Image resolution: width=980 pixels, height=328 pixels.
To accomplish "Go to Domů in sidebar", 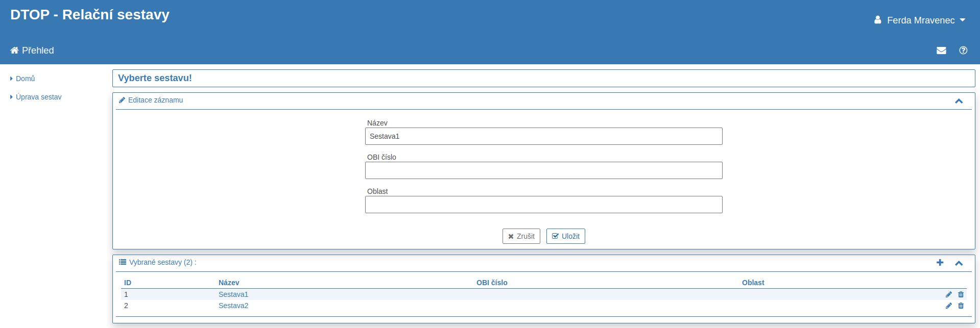I will tap(25, 79).
